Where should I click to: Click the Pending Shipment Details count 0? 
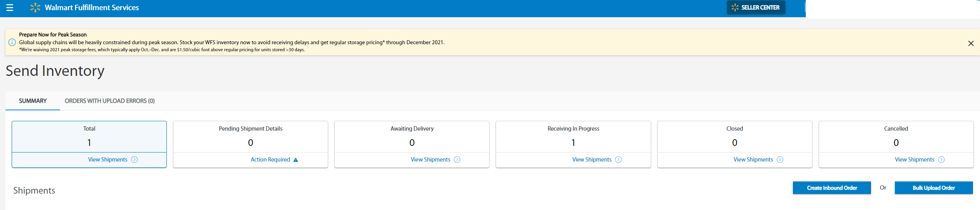click(x=250, y=143)
